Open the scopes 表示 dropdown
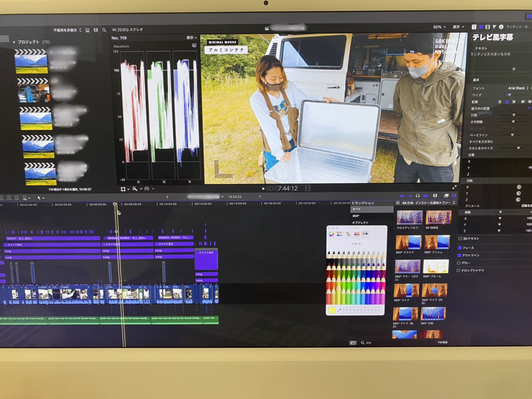 click(x=192, y=38)
